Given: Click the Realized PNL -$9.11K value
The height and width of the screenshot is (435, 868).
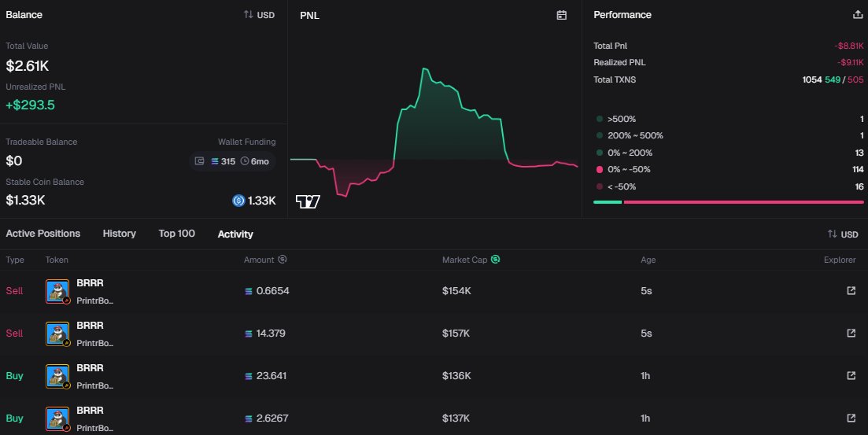Looking at the screenshot, I should coord(850,63).
